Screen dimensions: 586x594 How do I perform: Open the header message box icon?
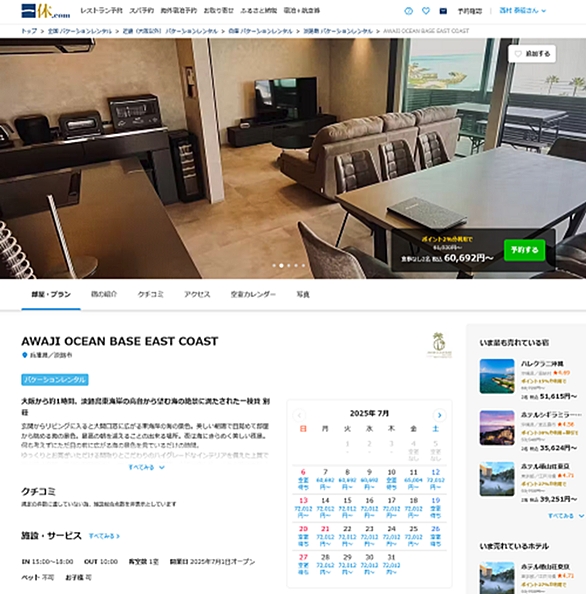point(443,11)
